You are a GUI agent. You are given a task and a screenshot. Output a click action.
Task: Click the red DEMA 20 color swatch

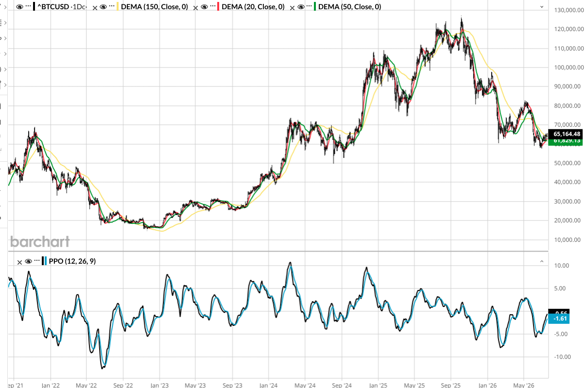coord(218,7)
